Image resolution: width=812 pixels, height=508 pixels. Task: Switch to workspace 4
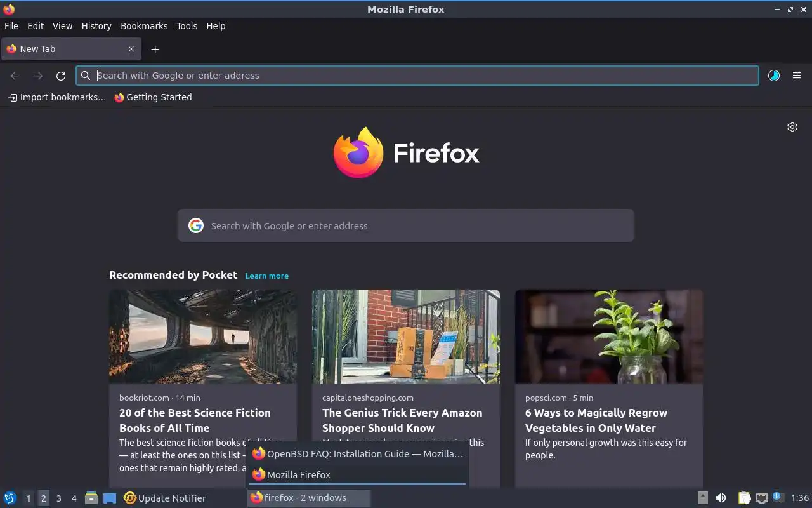click(74, 498)
